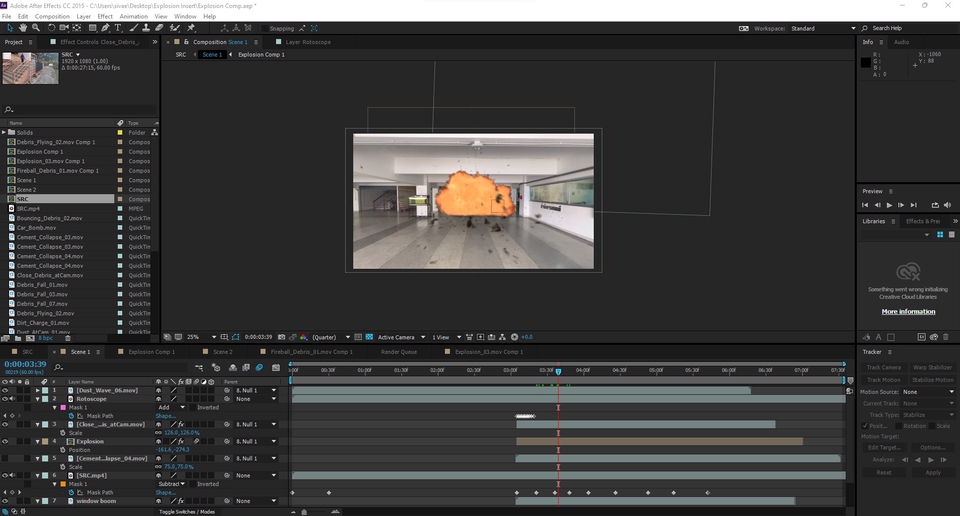Select the Selection arrow tool
Image resolution: width=960 pixels, height=516 pixels.
pos(10,28)
